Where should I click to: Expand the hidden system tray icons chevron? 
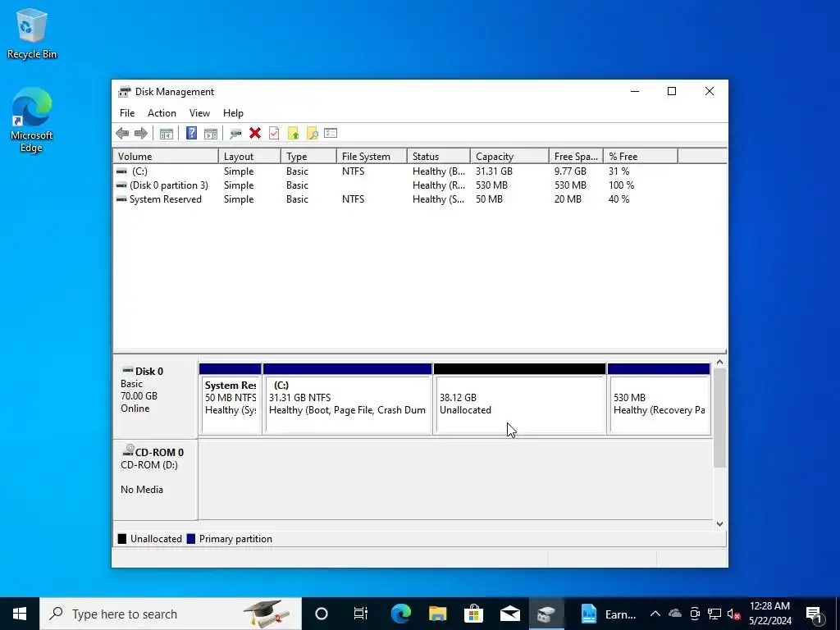pyautogui.click(x=655, y=614)
